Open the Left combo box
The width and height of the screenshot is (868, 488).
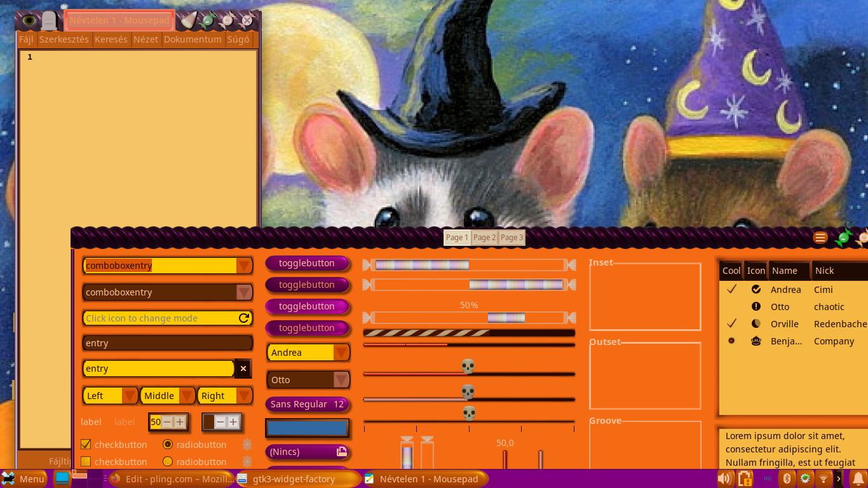111,396
